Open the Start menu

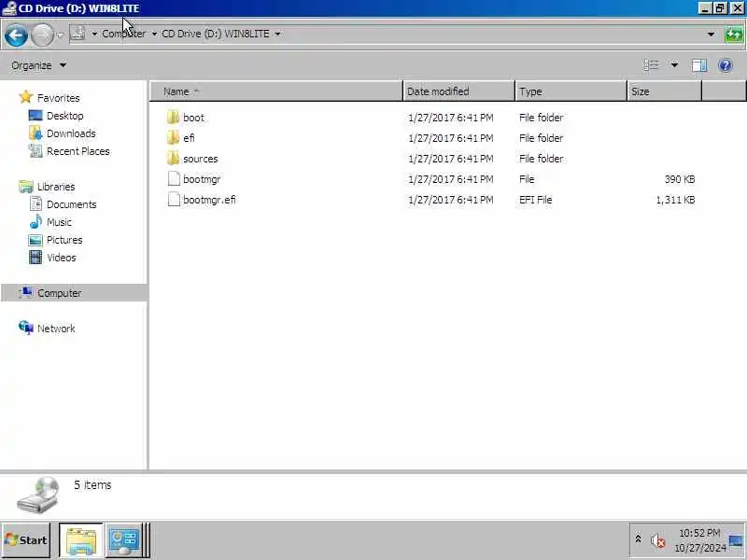coord(26,540)
